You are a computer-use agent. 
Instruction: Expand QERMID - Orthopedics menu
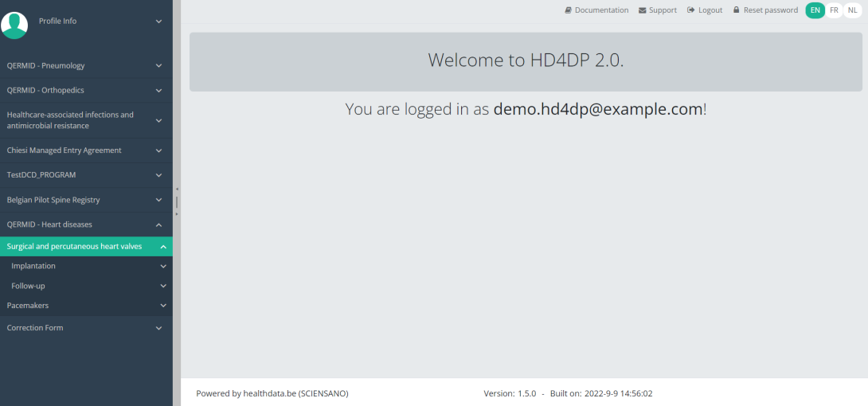click(x=158, y=90)
